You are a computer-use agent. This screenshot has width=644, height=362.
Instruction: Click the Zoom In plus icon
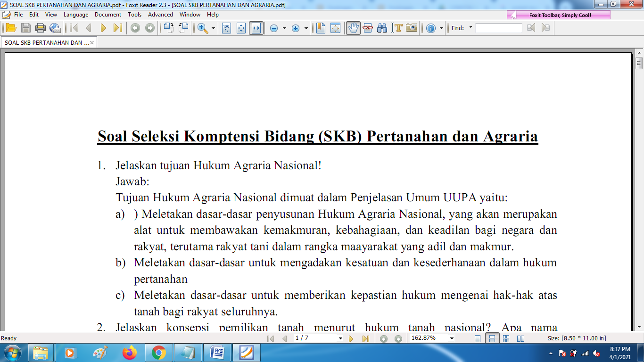tap(296, 28)
